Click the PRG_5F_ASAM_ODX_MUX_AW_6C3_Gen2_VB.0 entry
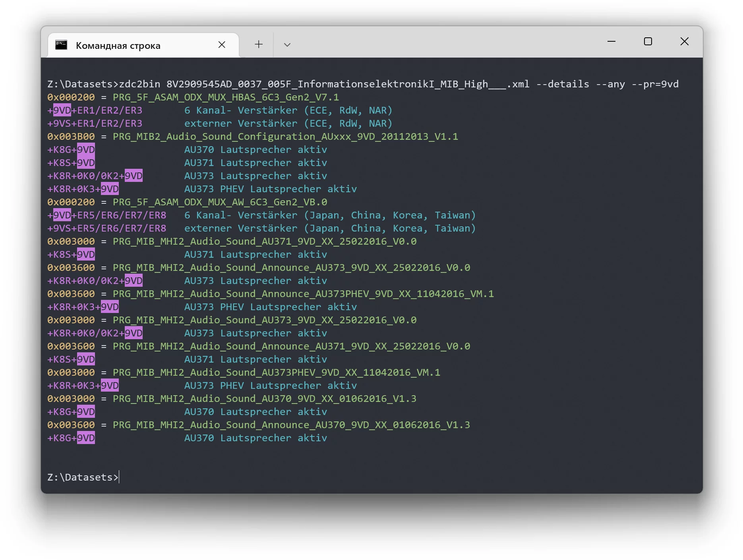This screenshot has width=743, height=560. click(220, 202)
